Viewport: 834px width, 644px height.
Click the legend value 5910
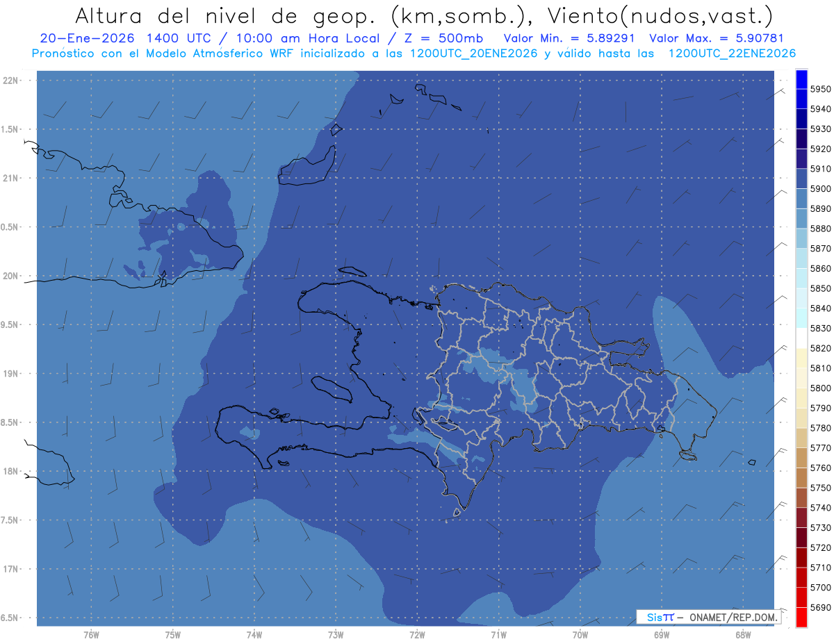[x=820, y=170]
